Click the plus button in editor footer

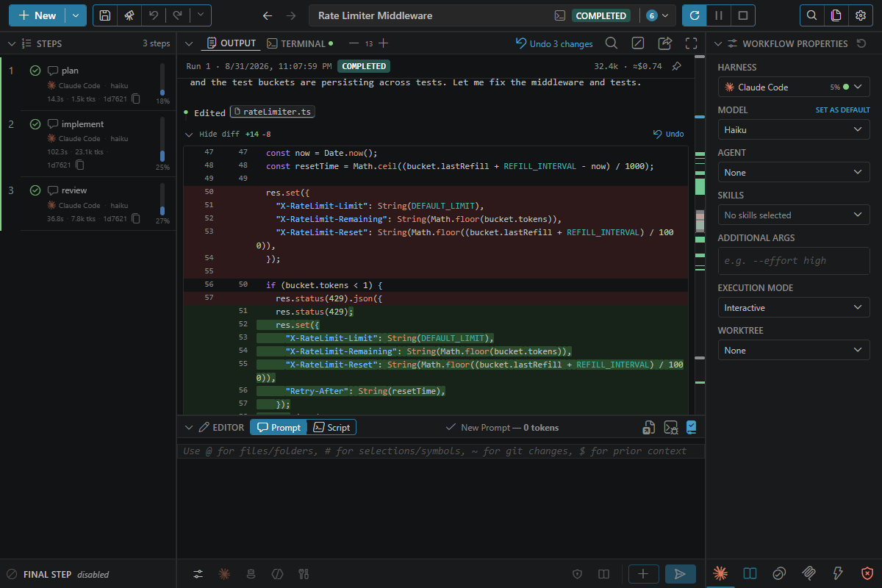pos(643,574)
